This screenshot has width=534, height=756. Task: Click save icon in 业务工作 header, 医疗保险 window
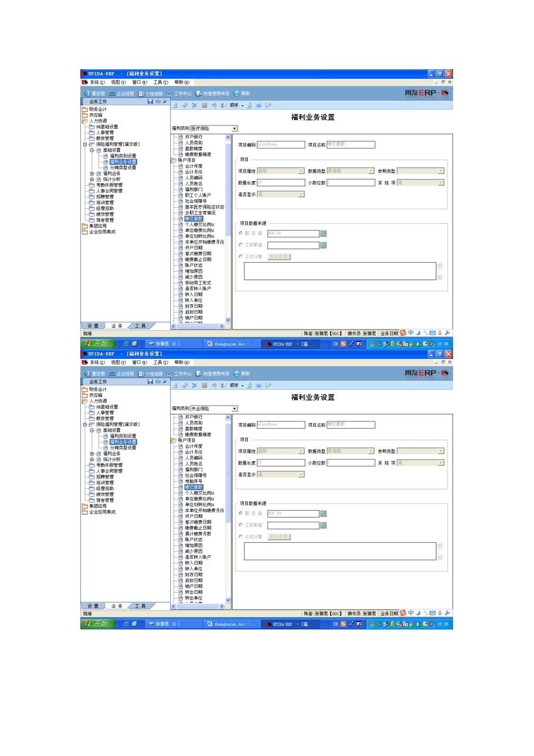coord(150,102)
